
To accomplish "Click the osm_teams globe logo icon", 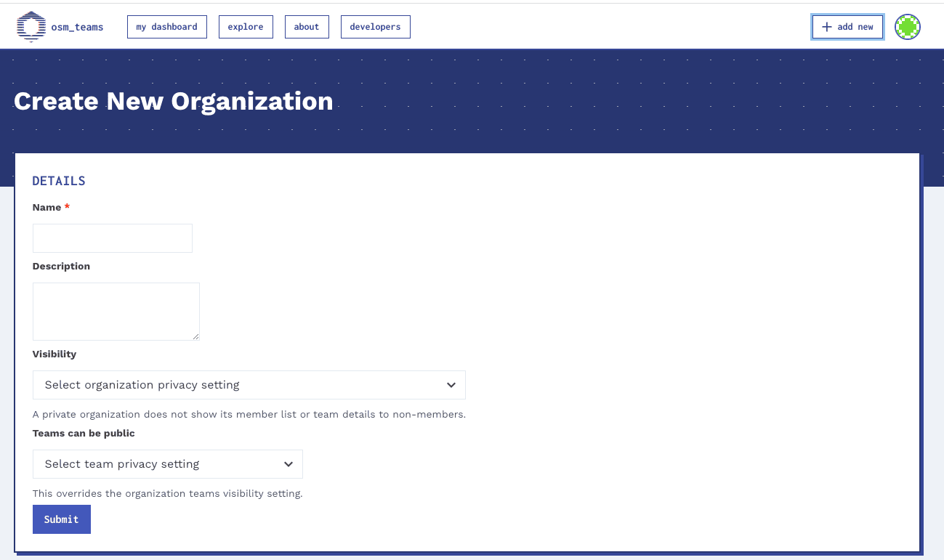I will (31, 26).
